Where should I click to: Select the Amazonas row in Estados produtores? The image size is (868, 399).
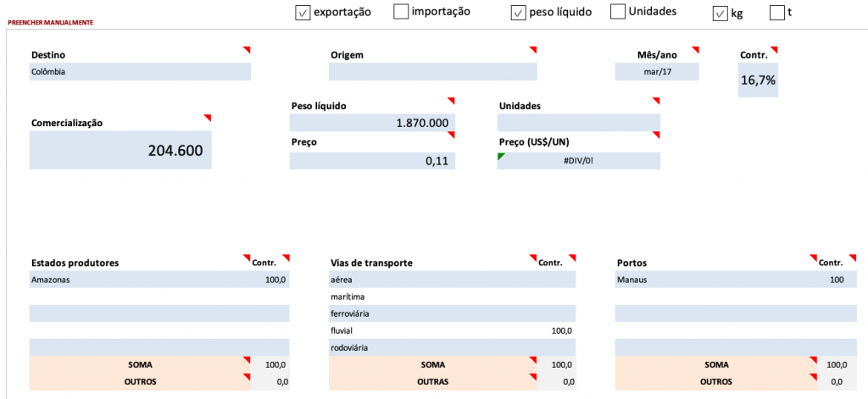(159, 280)
